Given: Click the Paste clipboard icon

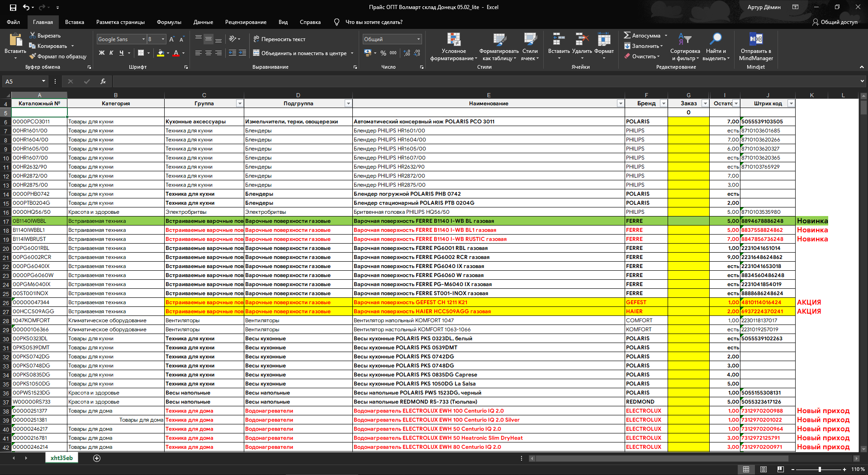Looking at the screenshot, I should (15, 40).
